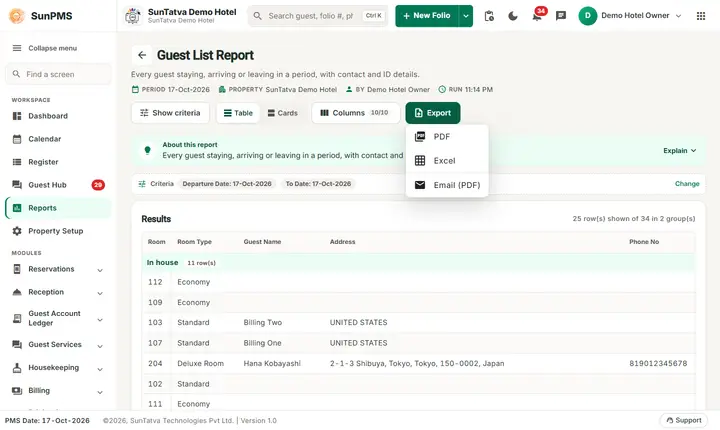Viewport: 720px width, 430px height.
Task: Click phone number 819012345678
Action: coord(658,363)
